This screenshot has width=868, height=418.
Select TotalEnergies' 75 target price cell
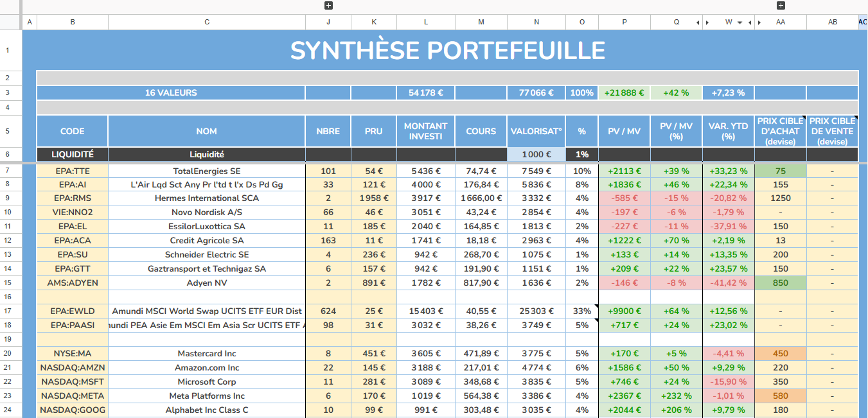click(781, 171)
